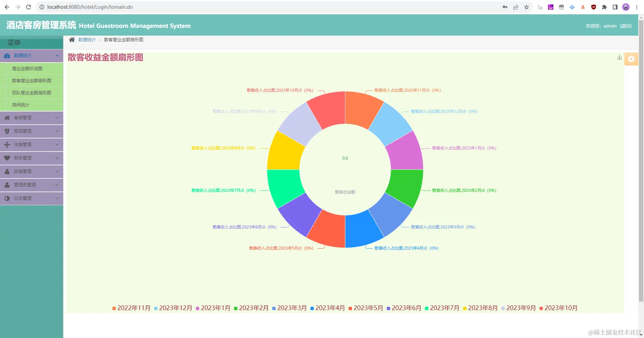Click the 日志管理 half-circle icon

pyautogui.click(x=7, y=198)
